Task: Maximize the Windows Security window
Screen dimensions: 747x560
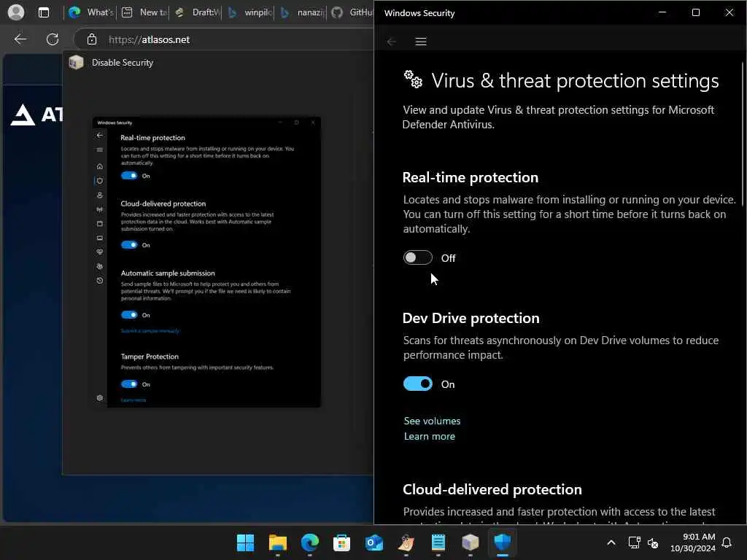Action: coord(695,12)
